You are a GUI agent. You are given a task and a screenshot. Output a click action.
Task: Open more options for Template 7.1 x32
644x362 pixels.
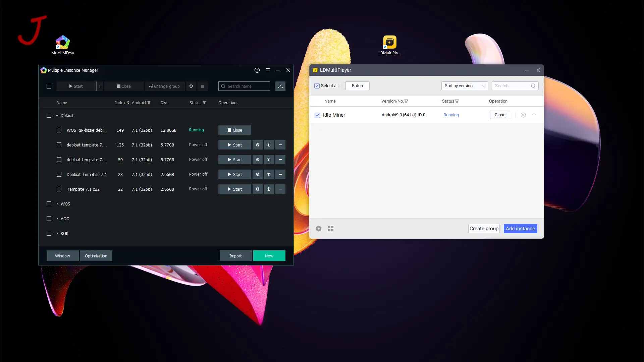pyautogui.click(x=280, y=189)
